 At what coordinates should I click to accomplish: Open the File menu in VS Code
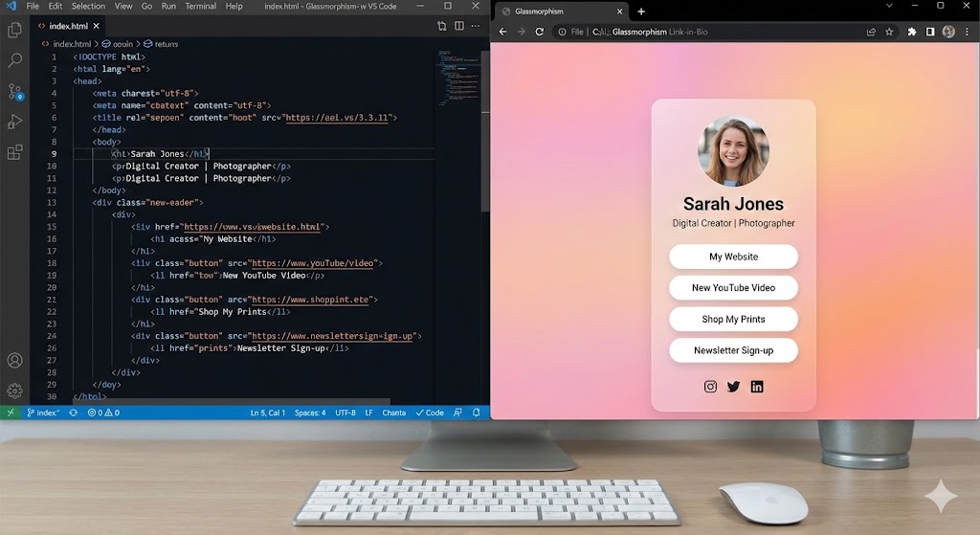[x=33, y=7]
